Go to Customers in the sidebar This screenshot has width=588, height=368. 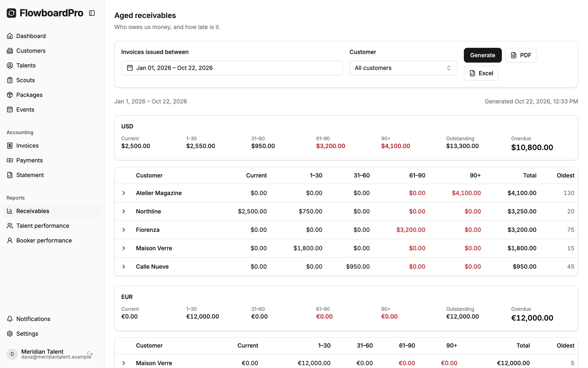pyautogui.click(x=52, y=51)
